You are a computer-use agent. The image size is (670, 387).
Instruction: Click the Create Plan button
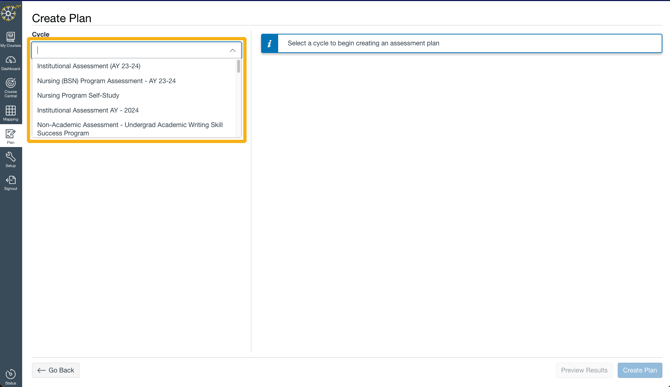(640, 370)
